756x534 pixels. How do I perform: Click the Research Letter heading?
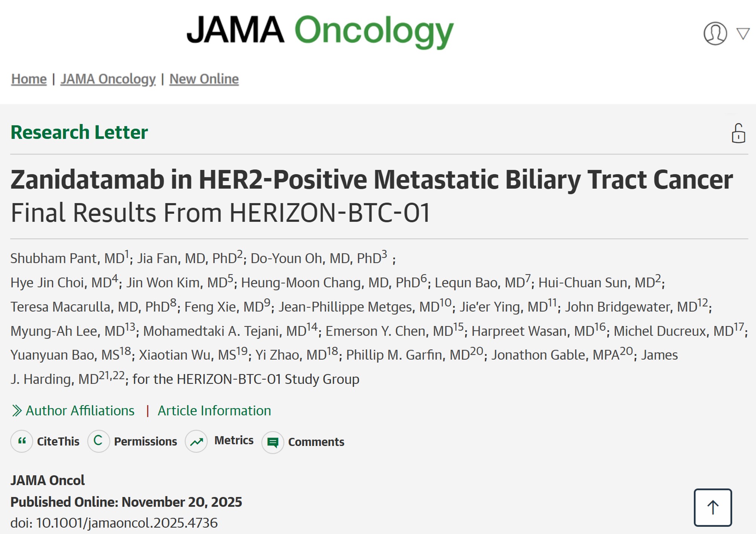click(x=79, y=132)
